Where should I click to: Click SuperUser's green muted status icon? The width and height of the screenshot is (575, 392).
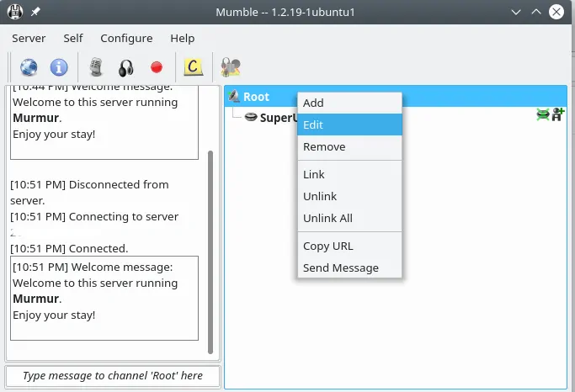(543, 114)
